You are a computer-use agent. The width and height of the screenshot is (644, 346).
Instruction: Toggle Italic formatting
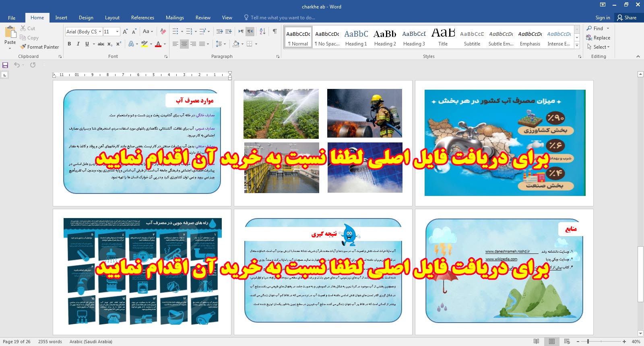click(x=78, y=44)
